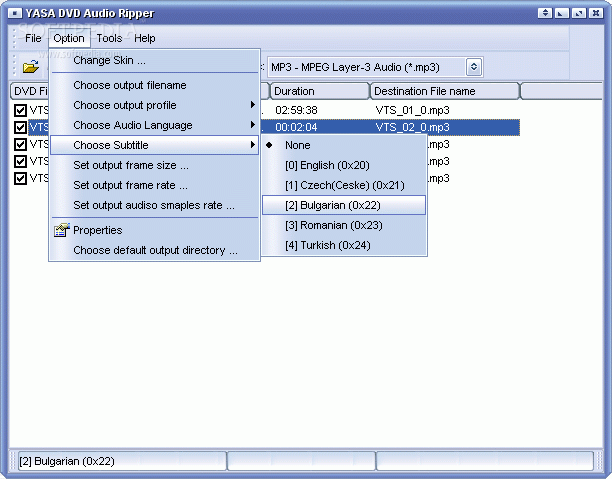The width and height of the screenshot is (612, 479).
Task: Open the Help menu
Action: 145,38
